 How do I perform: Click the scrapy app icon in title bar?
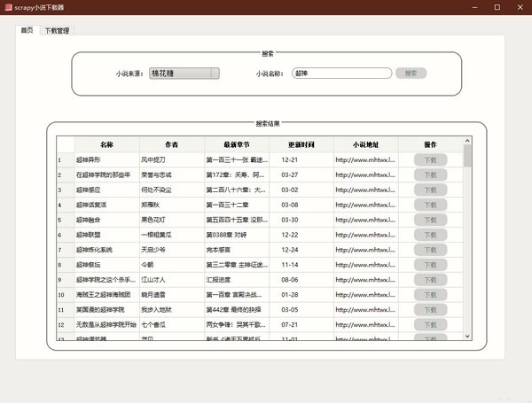point(8,7)
